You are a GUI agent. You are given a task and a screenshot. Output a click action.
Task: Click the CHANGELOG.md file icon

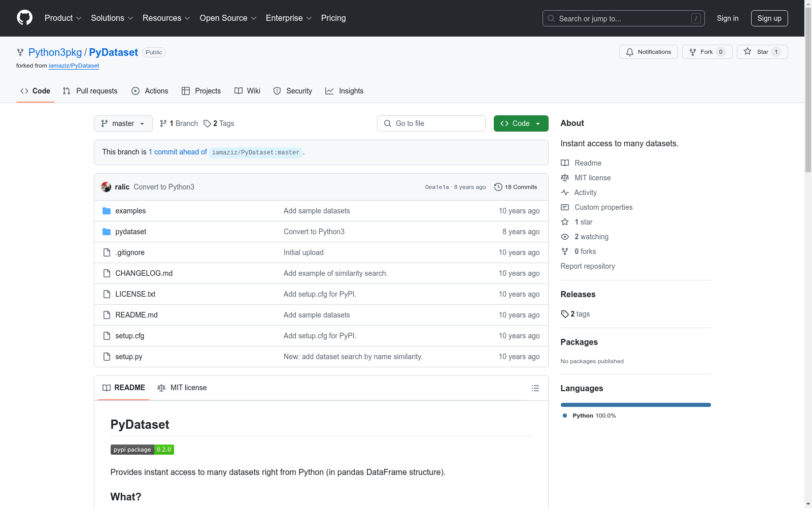(x=107, y=273)
